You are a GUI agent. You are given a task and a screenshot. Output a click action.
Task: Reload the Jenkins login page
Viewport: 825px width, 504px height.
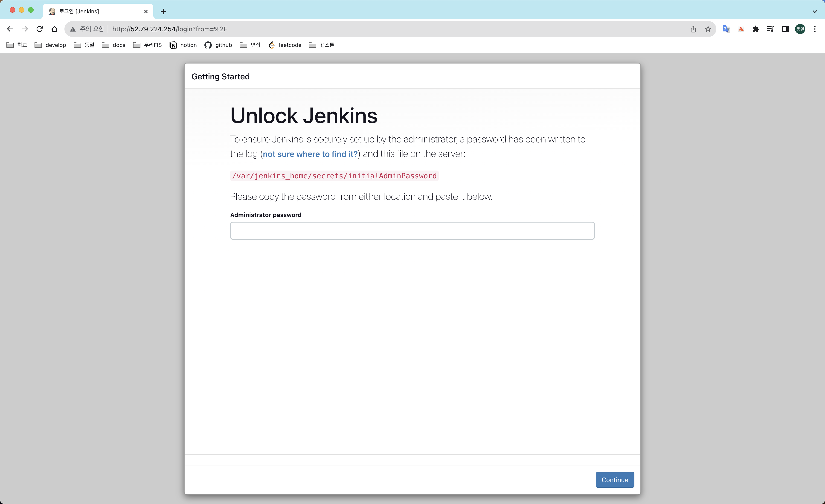(x=40, y=29)
